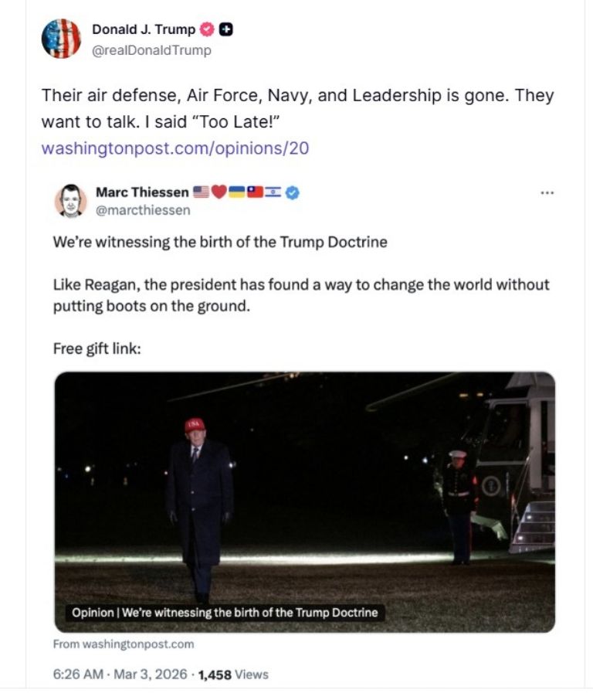Click Marc Thiessen's blue verified checkmark
593x700 pixels.
point(291,195)
